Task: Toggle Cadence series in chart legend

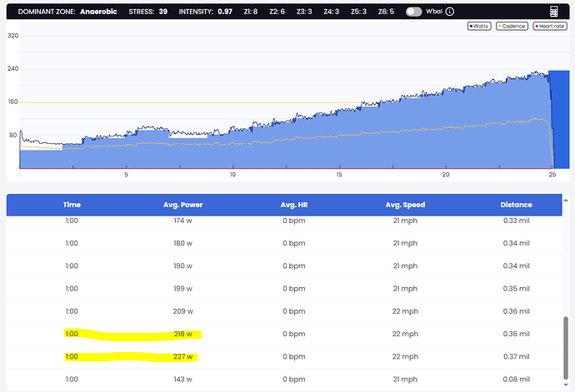Action: point(513,26)
